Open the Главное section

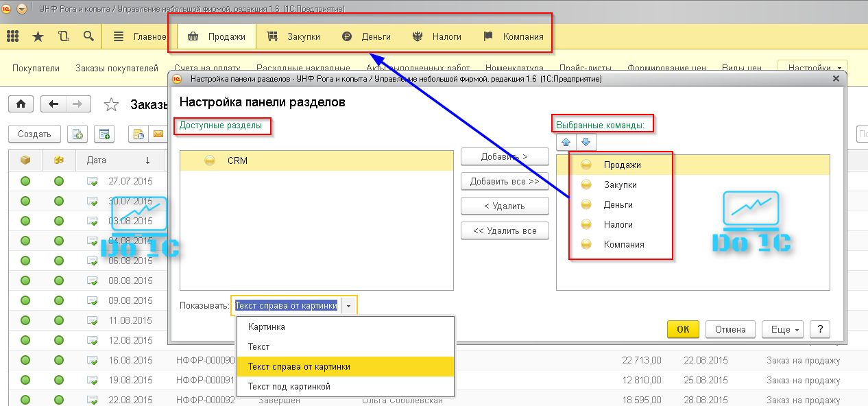(139, 36)
